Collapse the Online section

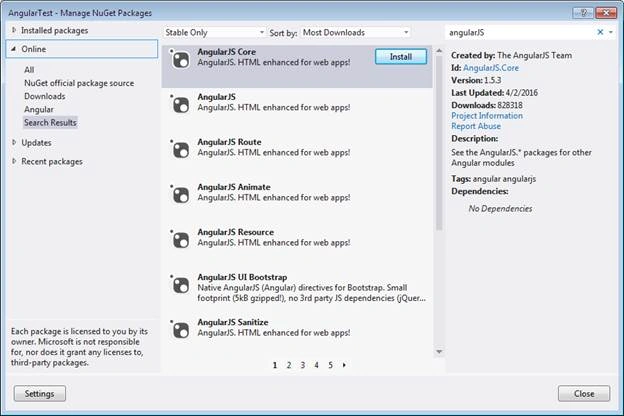14,49
